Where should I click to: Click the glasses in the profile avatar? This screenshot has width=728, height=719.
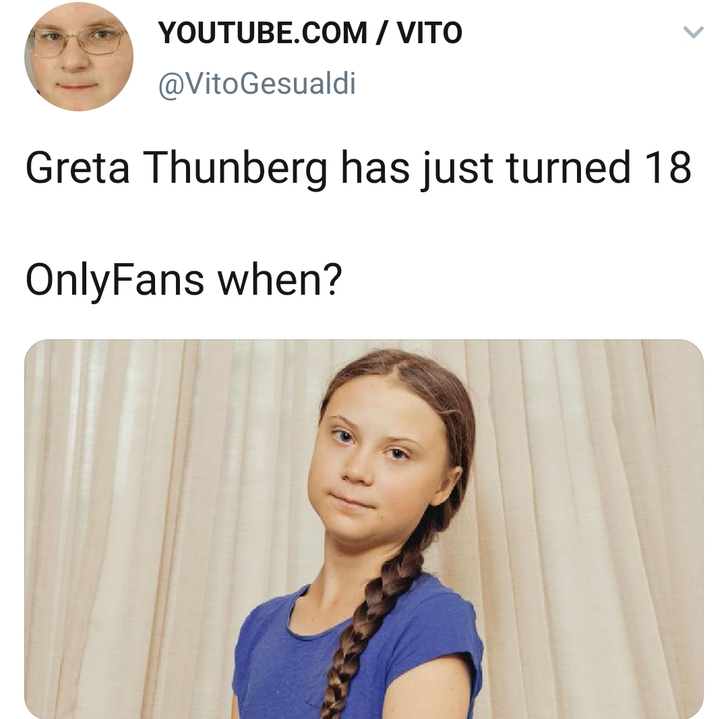[x=78, y=40]
